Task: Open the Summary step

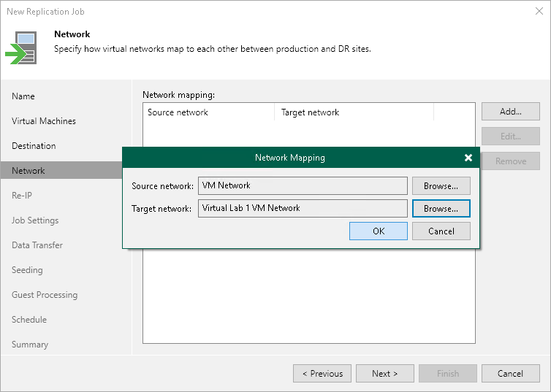Action: click(30, 345)
